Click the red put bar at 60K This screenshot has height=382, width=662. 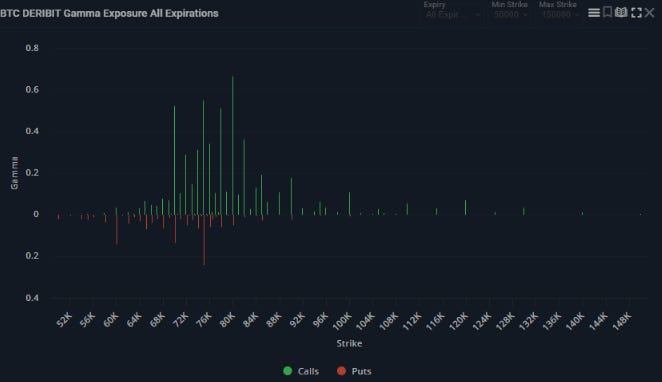pyautogui.click(x=117, y=230)
